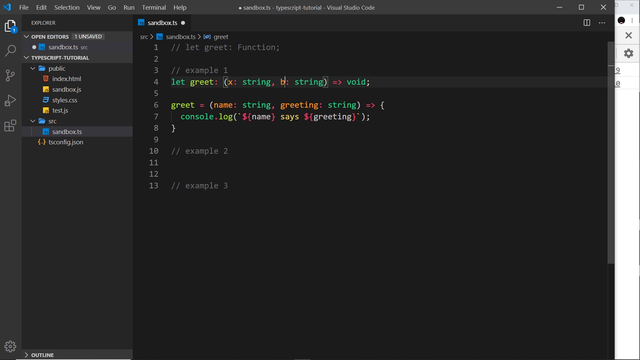Select the sandbox.ts editor tab
640x360 pixels.
click(162, 23)
